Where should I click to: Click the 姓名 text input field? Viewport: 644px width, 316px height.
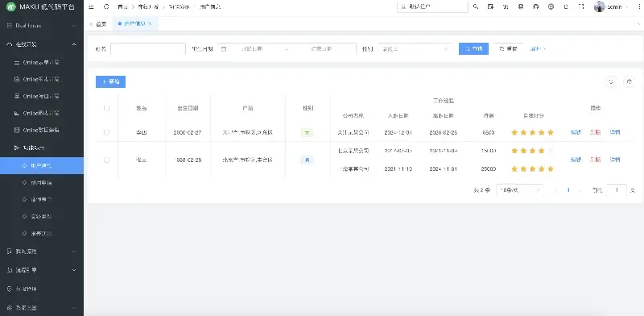pos(148,48)
